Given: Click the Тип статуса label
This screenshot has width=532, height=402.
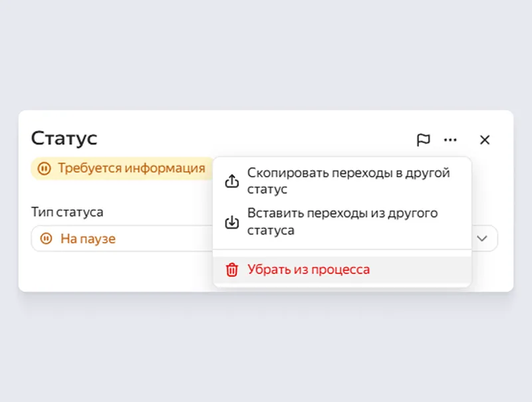Looking at the screenshot, I should 67,212.
